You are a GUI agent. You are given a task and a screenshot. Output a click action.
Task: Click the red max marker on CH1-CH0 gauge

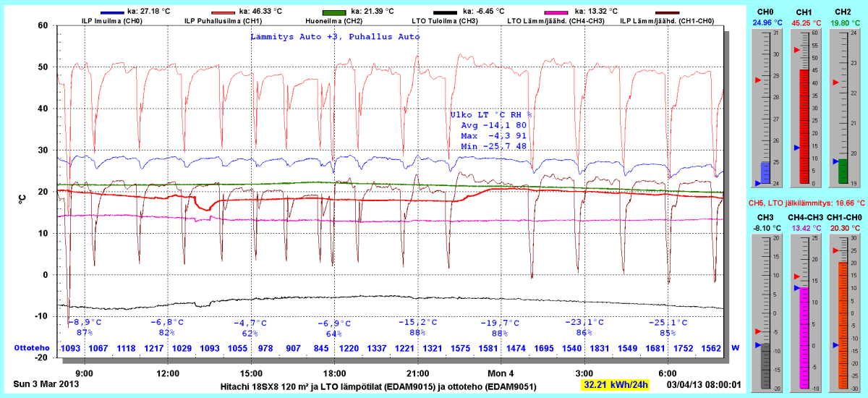(835, 250)
